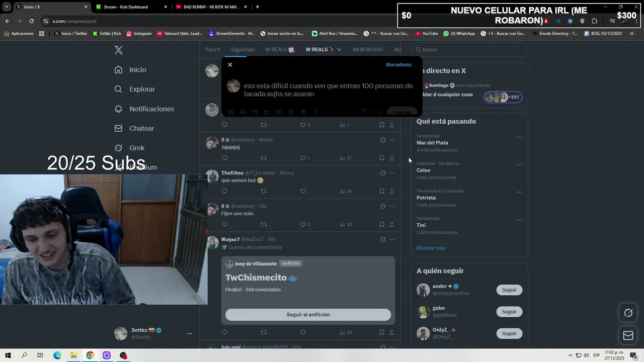Open Windows Start menu

point(8,355)
